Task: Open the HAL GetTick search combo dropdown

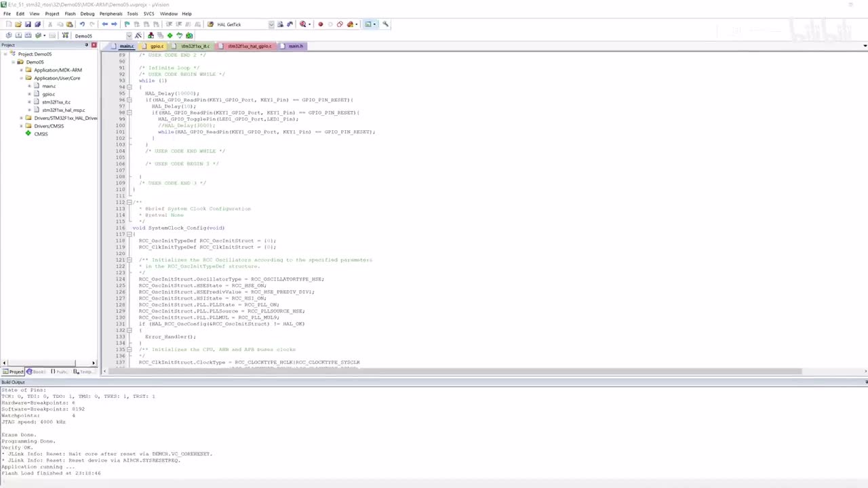Action: point(271,24)
